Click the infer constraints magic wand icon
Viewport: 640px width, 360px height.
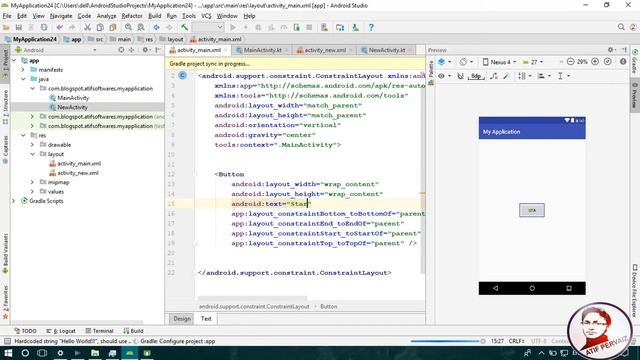point(506,76)
